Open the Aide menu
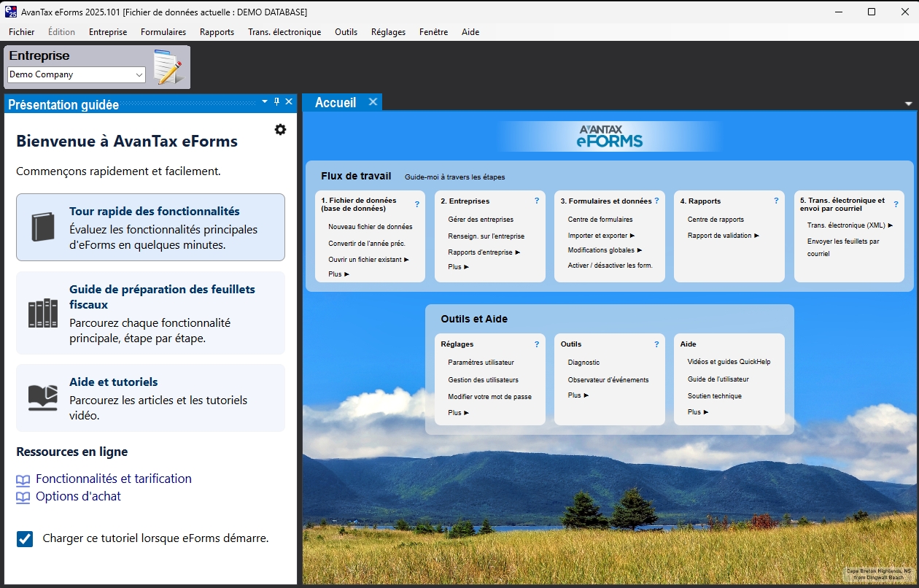Screen dimensions: 919x588 (x=470, y=32)
